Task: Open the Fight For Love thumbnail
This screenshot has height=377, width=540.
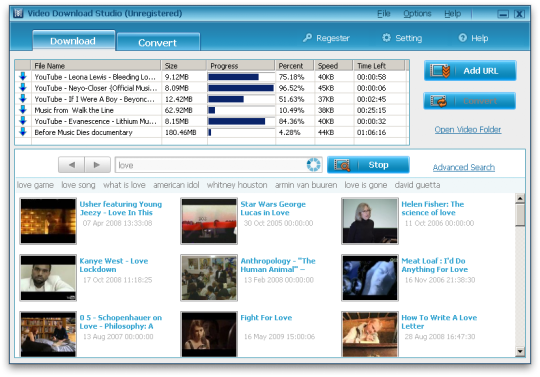Action: point(209,334)
